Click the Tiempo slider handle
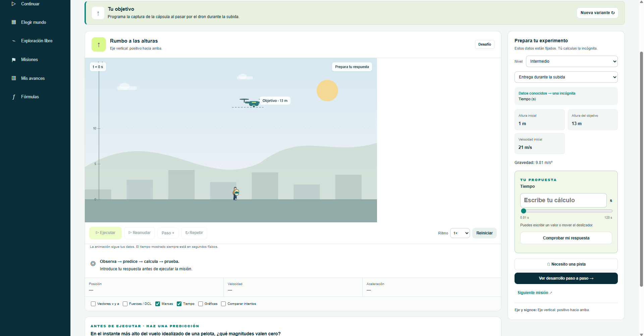Screen dimensions: 644x336 [524, 211]
